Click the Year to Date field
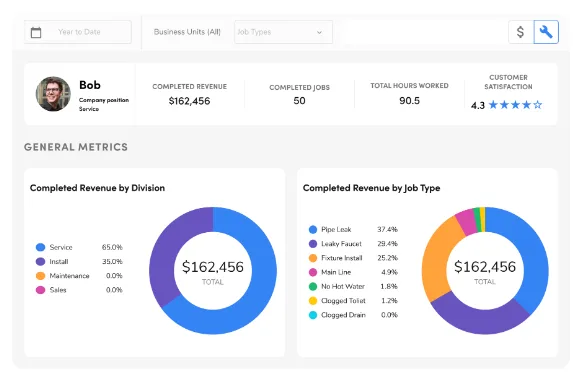Image resolution: width=573 pixels, height=374 pixels. (x=78, y=32)
